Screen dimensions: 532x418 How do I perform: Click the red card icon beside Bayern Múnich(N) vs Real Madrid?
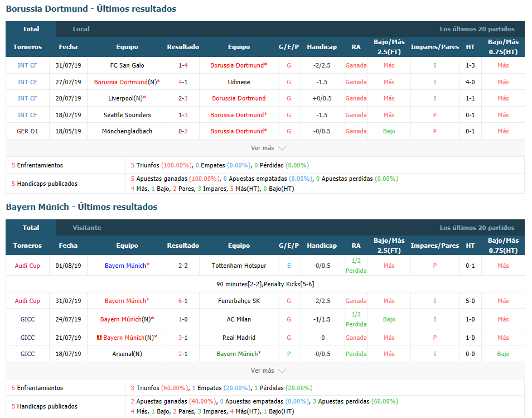[99, 338]
